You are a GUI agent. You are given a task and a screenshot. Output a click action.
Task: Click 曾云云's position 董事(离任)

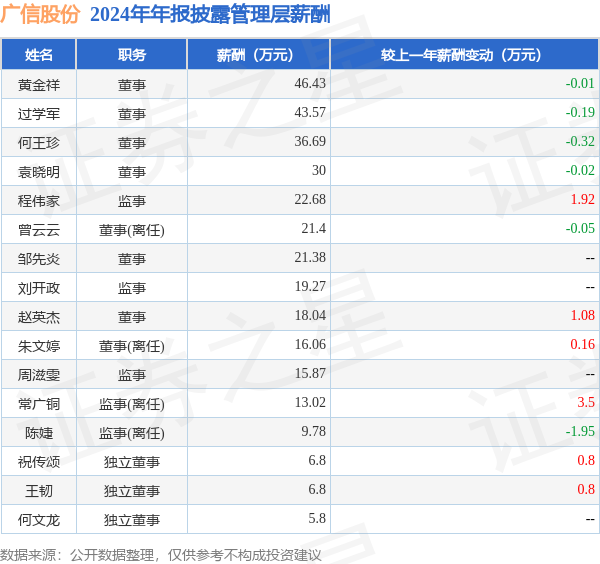[132, 230]
